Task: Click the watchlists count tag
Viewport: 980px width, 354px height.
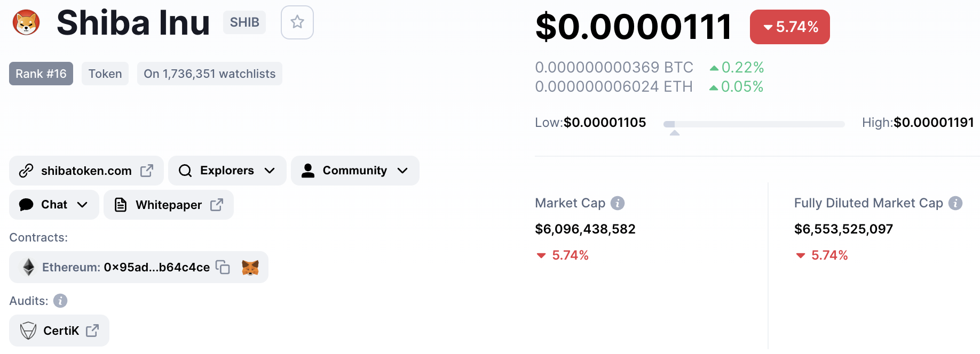Action: (210, 74)
